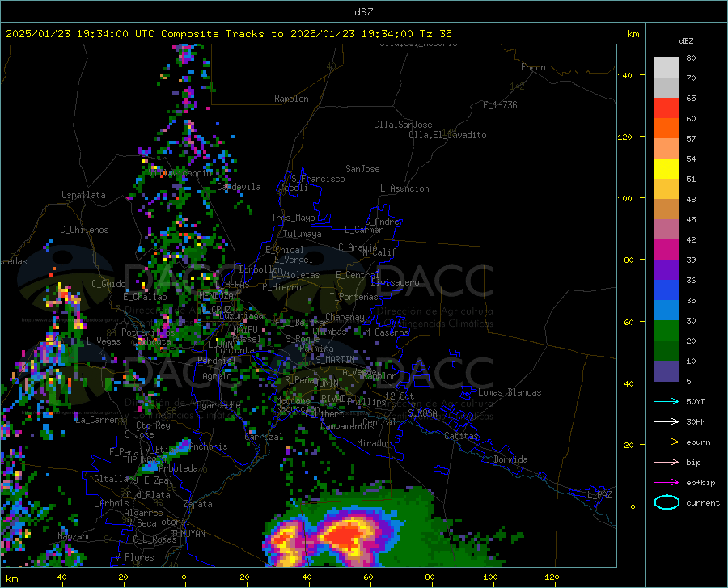Pick the gray 65–70 dBZ swatch
Image resolution: width=728 pixels, height=588 pixels.
pyautogui.click(x=667, y=87)
